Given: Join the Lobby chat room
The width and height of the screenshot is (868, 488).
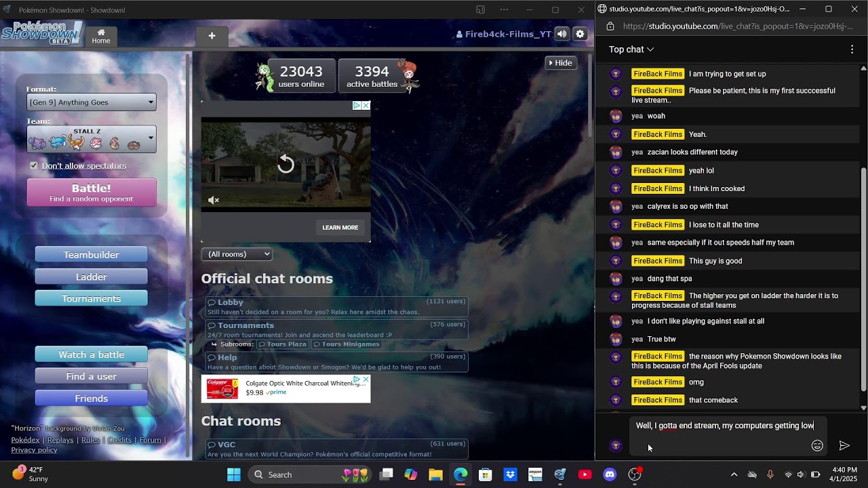Looking at the screenshot, I should [337, 306].
